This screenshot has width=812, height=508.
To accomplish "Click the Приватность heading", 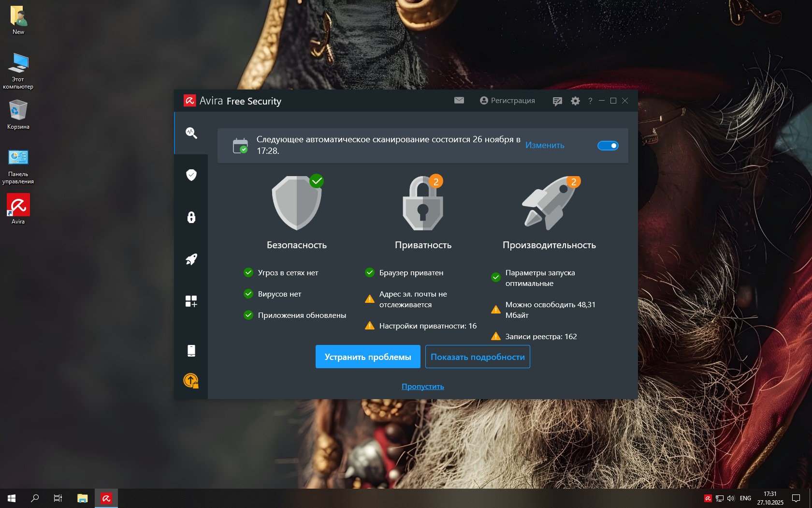I will [423, 245].
